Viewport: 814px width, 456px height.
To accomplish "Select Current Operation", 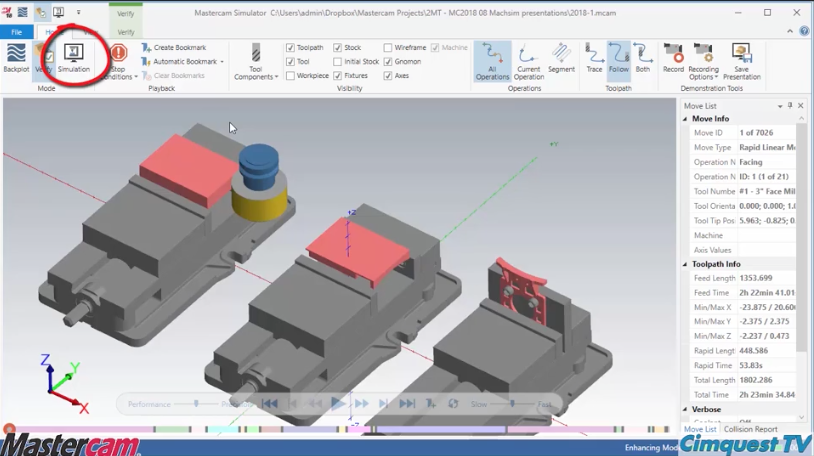I will tap(528, 62).
